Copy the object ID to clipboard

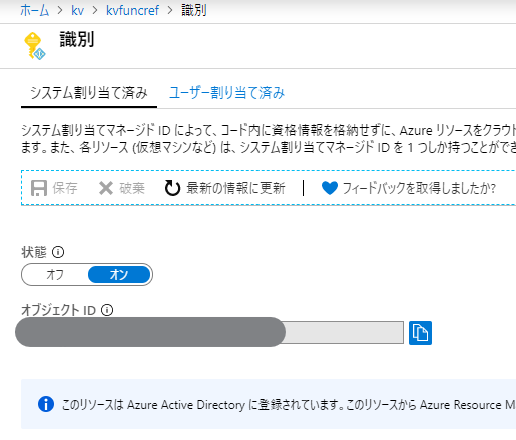click(x=420, y=333)
